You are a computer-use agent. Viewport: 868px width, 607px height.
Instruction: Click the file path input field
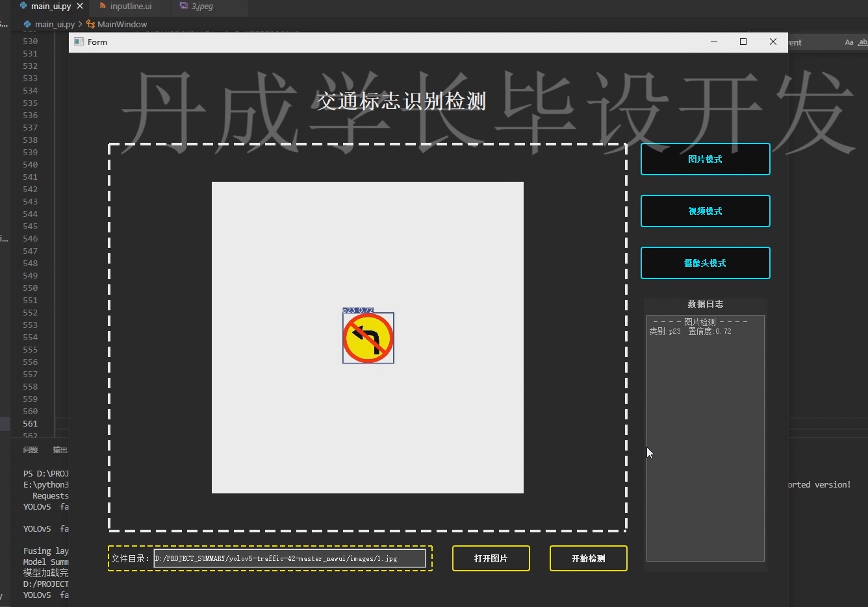tap(290, 558)
